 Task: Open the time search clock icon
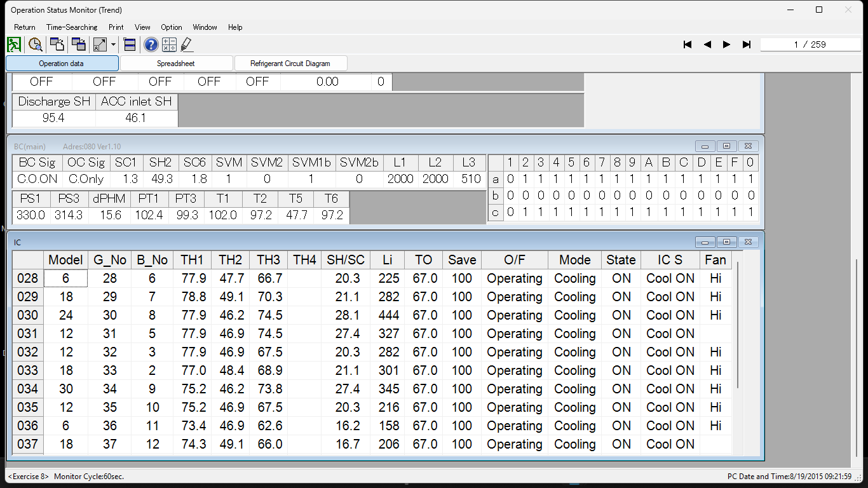[36, 44]
